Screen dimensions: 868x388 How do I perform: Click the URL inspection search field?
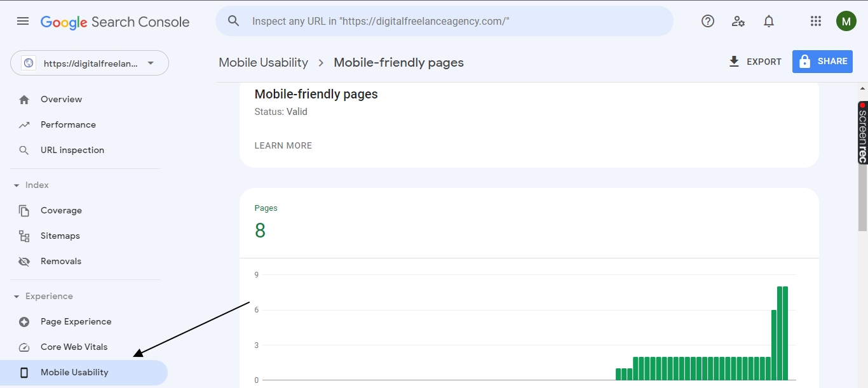click(444, 21)
